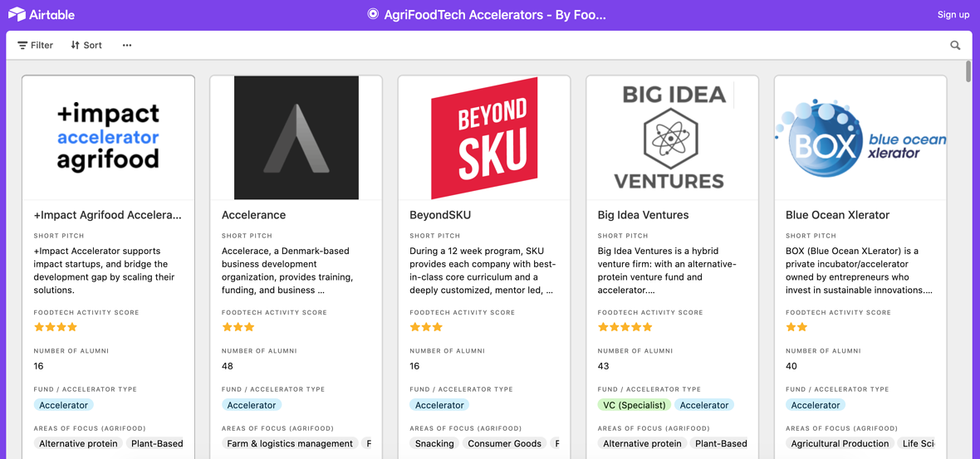
Task: Open the Accelerance logo thumbnail
Action: coord(296,138)
